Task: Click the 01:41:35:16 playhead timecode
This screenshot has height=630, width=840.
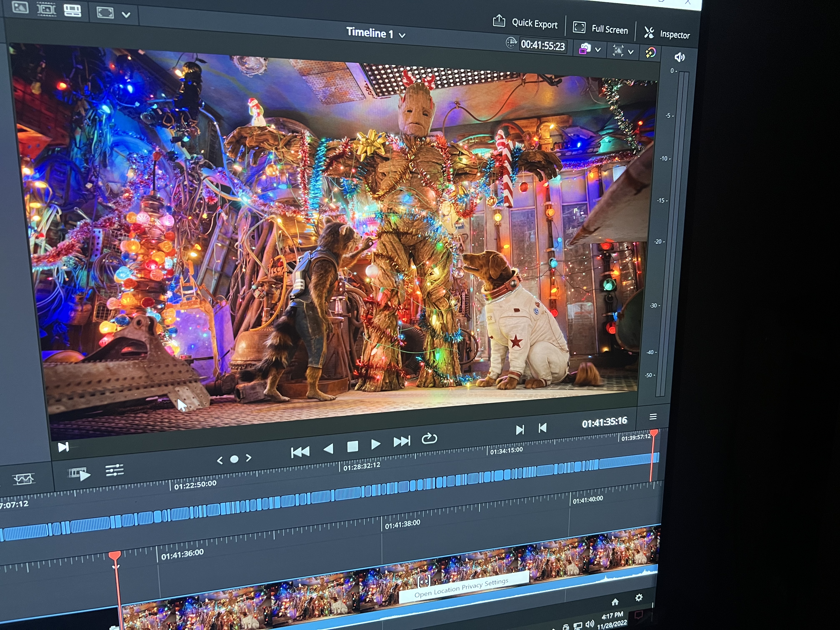Action: 604,422
